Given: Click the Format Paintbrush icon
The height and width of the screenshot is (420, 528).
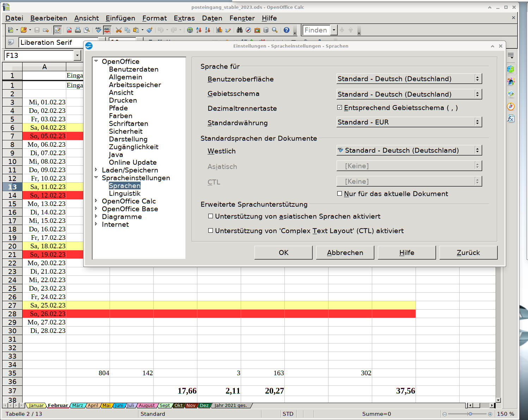Looking at the screenshot, I should coord(149,30).
